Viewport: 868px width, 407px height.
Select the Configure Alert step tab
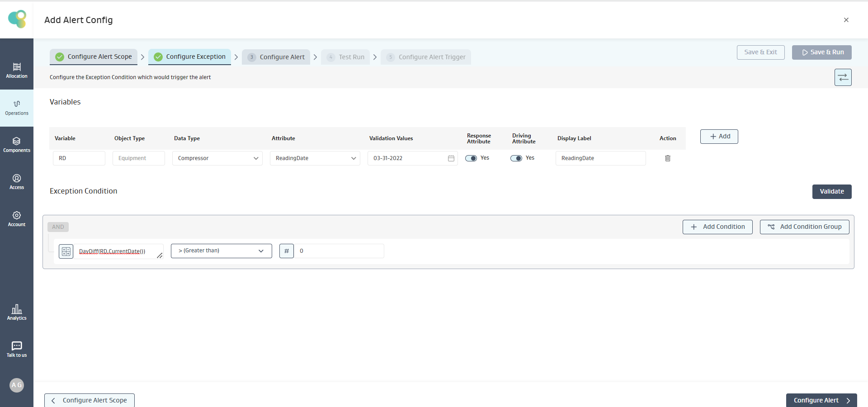click(x=276, y=57)
